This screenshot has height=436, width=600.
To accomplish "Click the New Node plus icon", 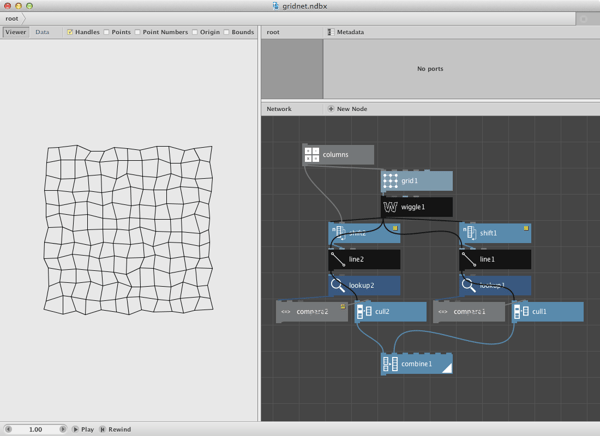I will click(331, 109).
